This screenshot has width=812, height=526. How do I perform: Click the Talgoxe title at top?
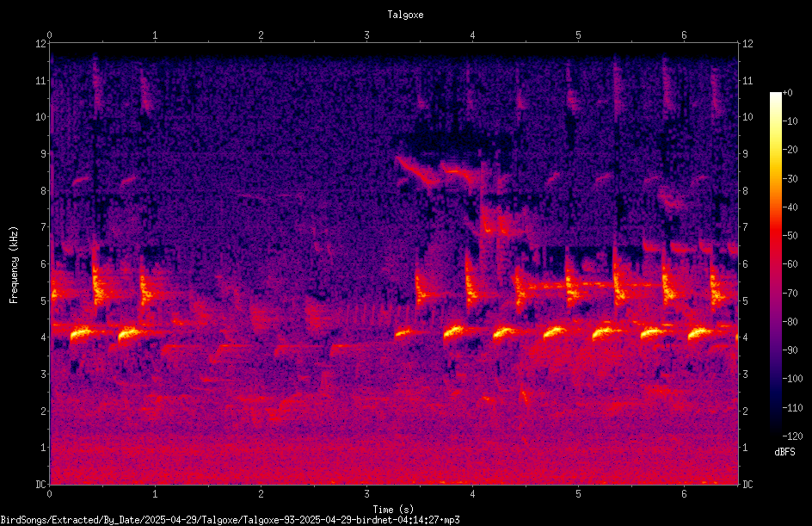(x=405, y=15)
